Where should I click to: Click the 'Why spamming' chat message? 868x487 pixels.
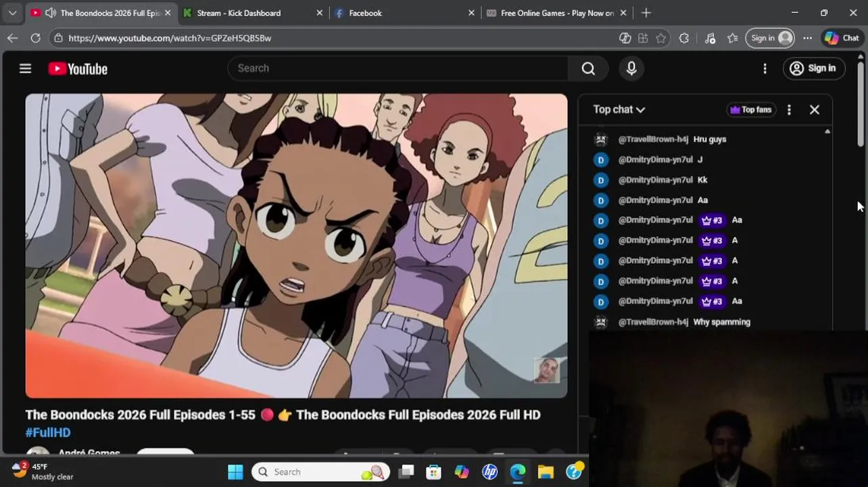pyautogui.click(x=722, y=322)
